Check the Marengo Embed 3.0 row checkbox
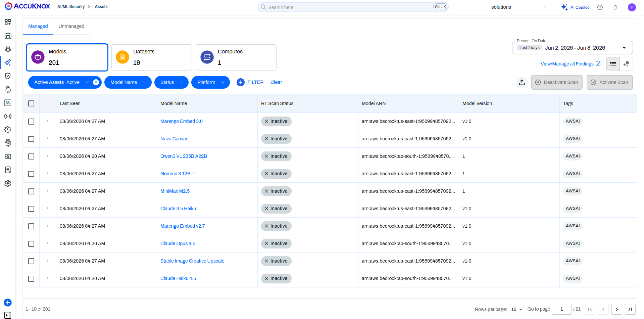This screenshot has height=319, width=644. pyautogui.click(x=31, y=122)
